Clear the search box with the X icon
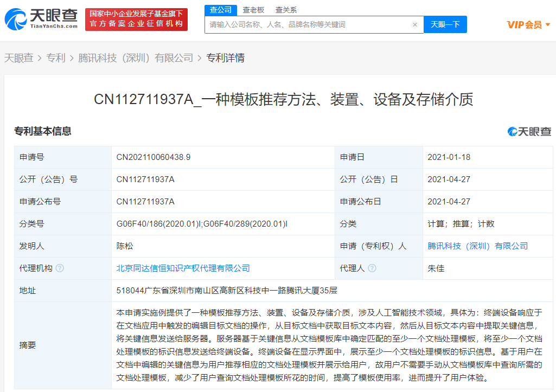The image size is (556, 392). pos(415,24)
